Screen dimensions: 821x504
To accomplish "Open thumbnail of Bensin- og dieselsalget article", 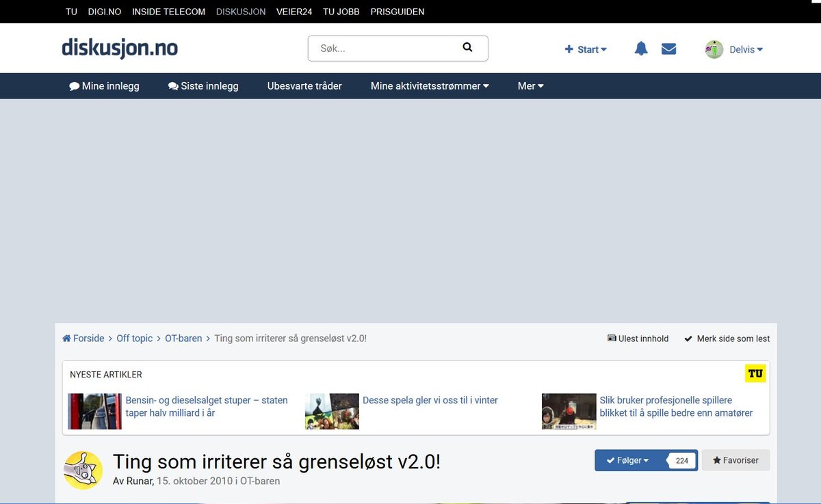I will point(94,411).
